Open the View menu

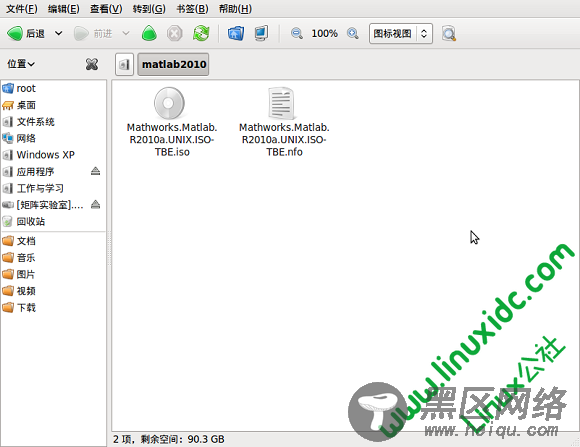click(106, 9)
